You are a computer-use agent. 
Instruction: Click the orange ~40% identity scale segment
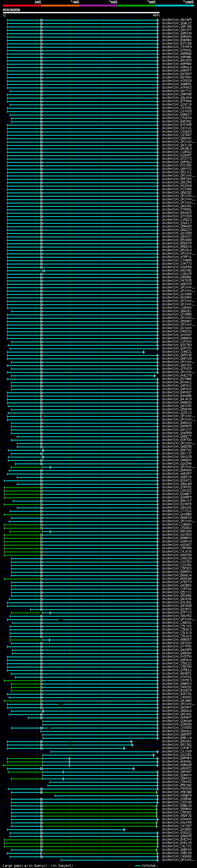tap(60, 6)
